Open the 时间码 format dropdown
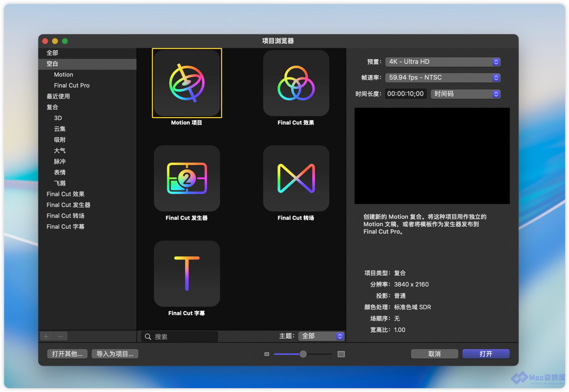Viewport: 569px width, 392px height. (x=465, y=94)
